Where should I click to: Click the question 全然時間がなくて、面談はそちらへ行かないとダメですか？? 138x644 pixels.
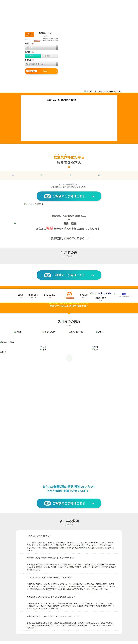[50, 577]
